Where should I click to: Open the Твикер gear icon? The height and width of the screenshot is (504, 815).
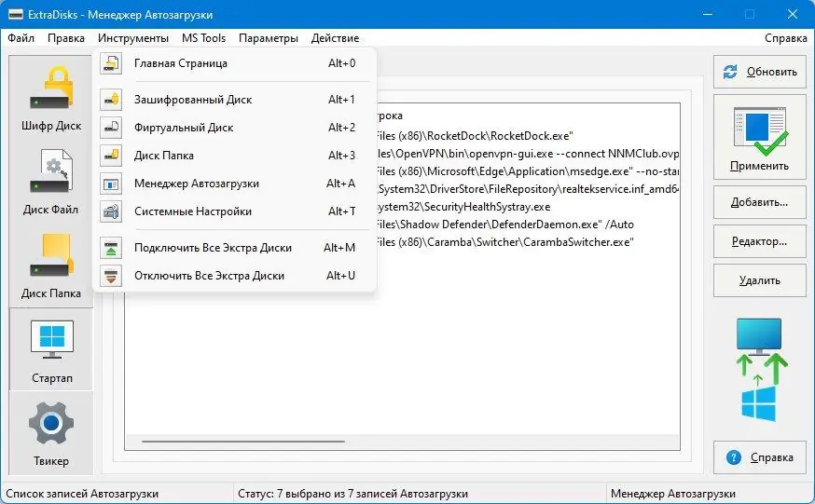(x=51, y=433)
